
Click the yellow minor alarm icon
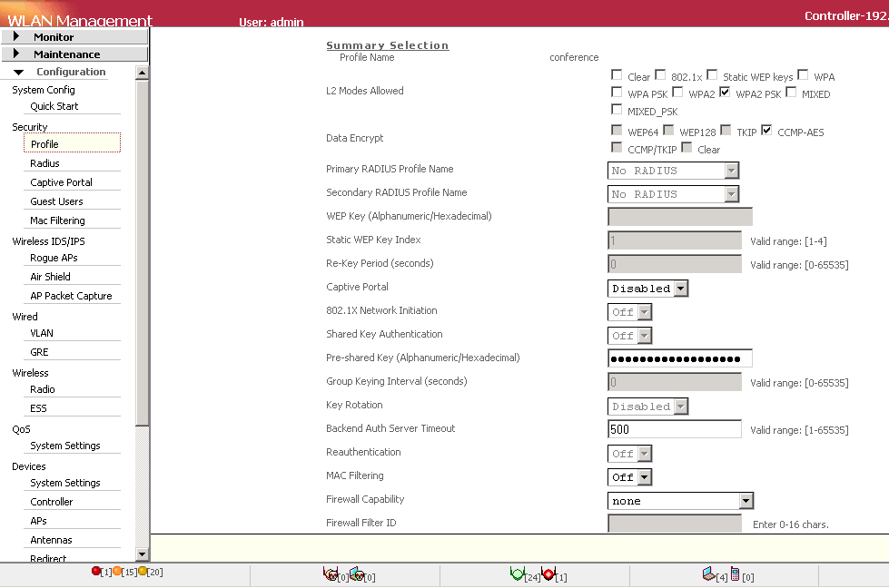(143, 571)
